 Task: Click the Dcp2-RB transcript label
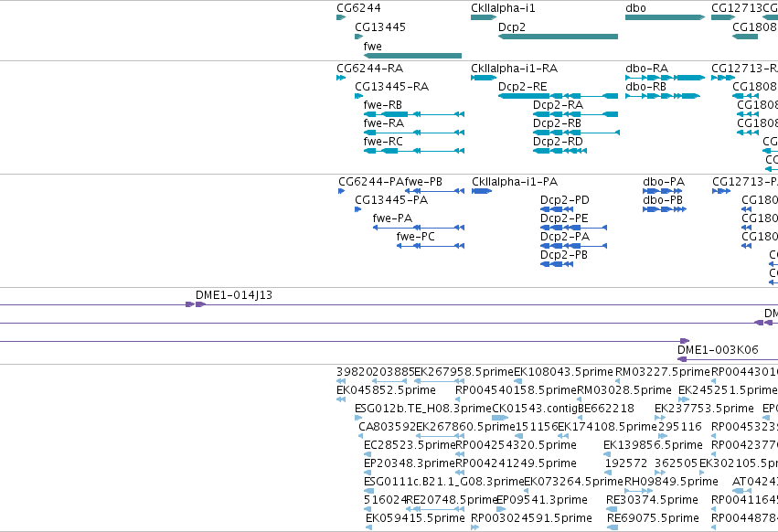pos(557,123)
